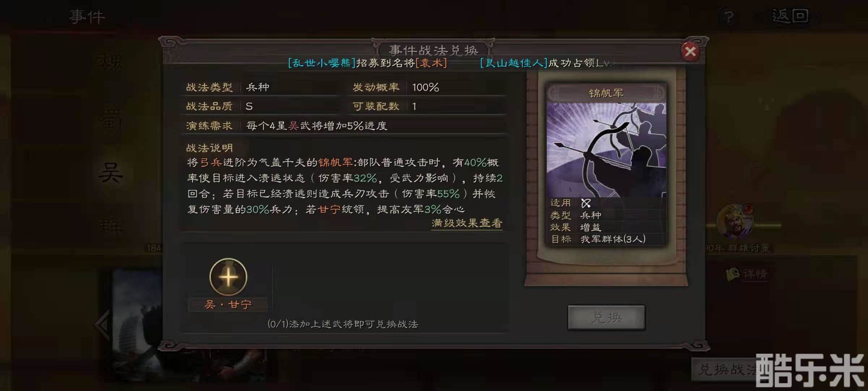The width and height of the screenshot is (868, 391).
Task: Open help via the question mark icon
Action: point(729,17)
